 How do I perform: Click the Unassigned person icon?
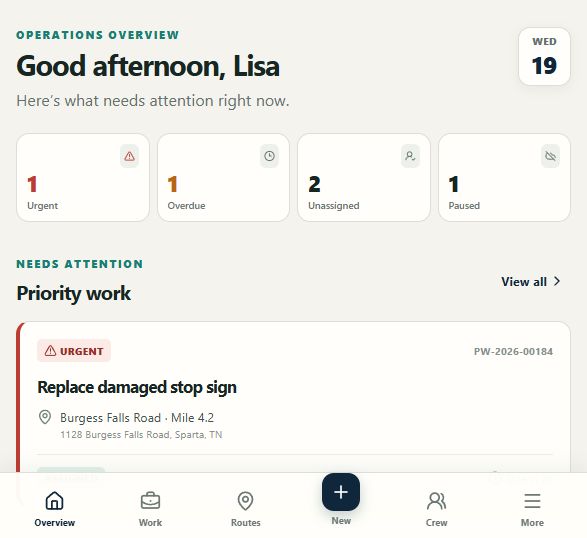click(410, 156)
